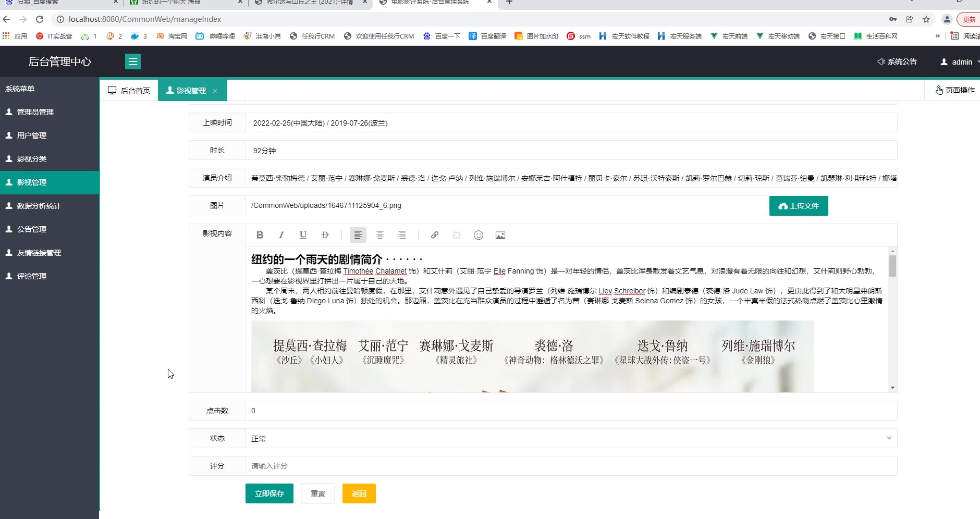Click the 返回 back button
The width and height of the screenshot is (980, 519).
point(359,493)
